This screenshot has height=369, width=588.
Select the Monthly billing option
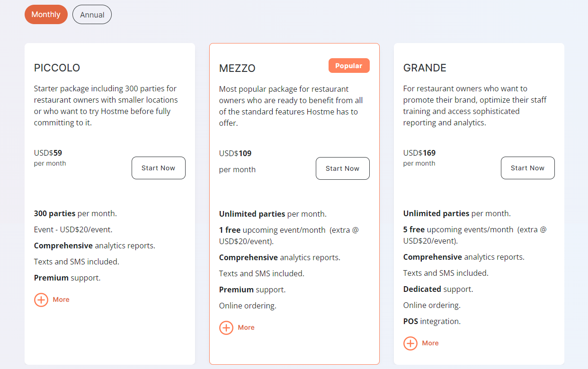pos(46,14)
